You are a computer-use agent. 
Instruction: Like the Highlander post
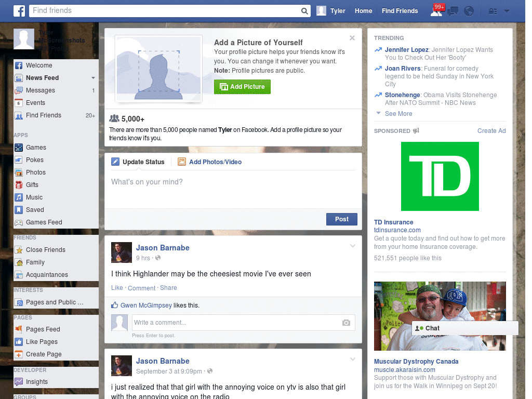point(117,288)
